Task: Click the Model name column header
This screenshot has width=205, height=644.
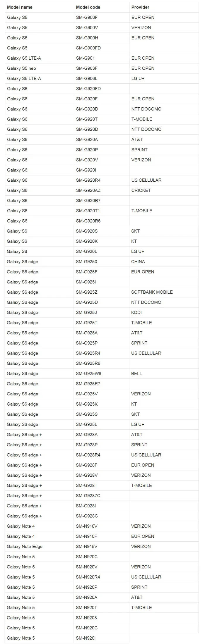Action: click(x=20, y=7)
